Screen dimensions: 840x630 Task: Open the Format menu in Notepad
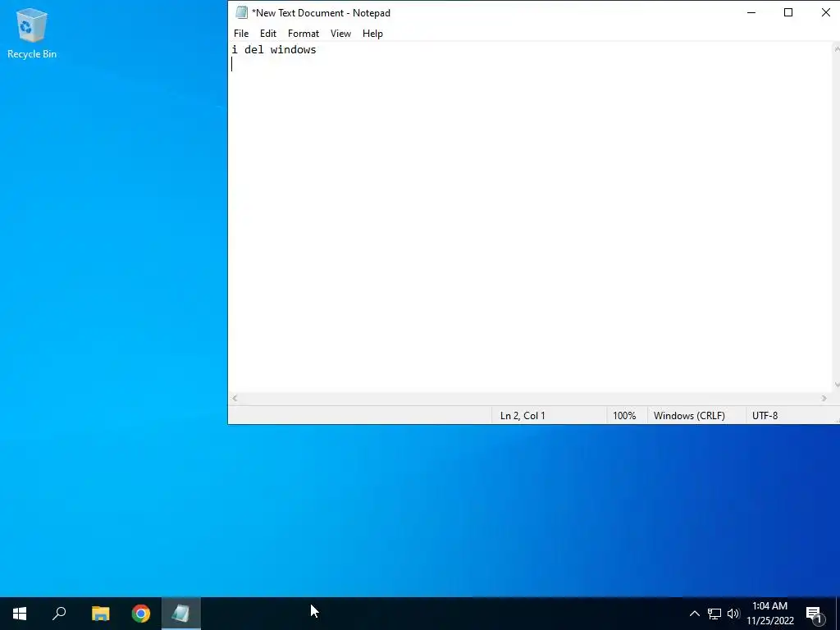(x=304, y=33)
